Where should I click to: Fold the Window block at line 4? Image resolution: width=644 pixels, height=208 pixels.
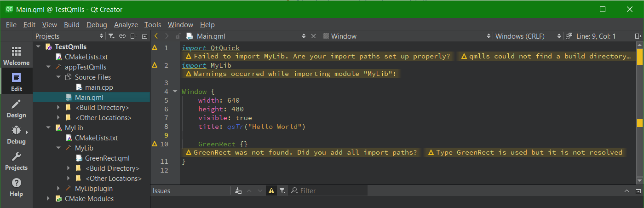point(175,91)
